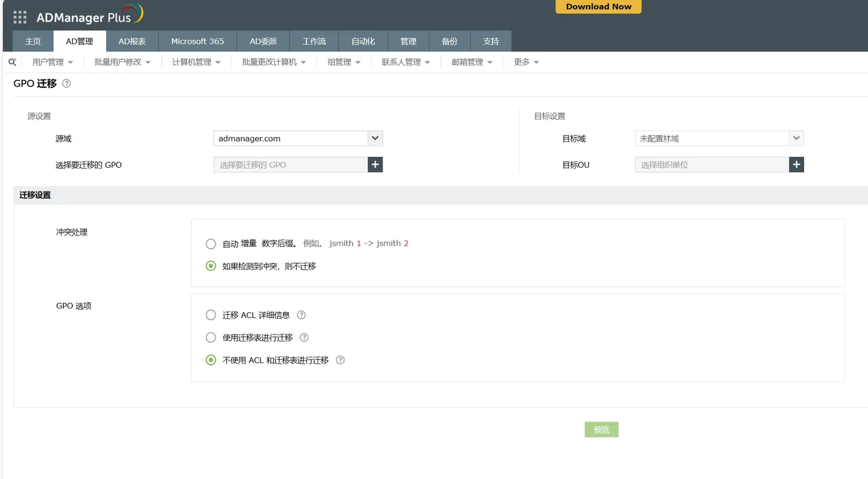The image size is (868, 479).
Task: Select 如果检测到冲突，则不迁移 option
Action: coord(211,266)
